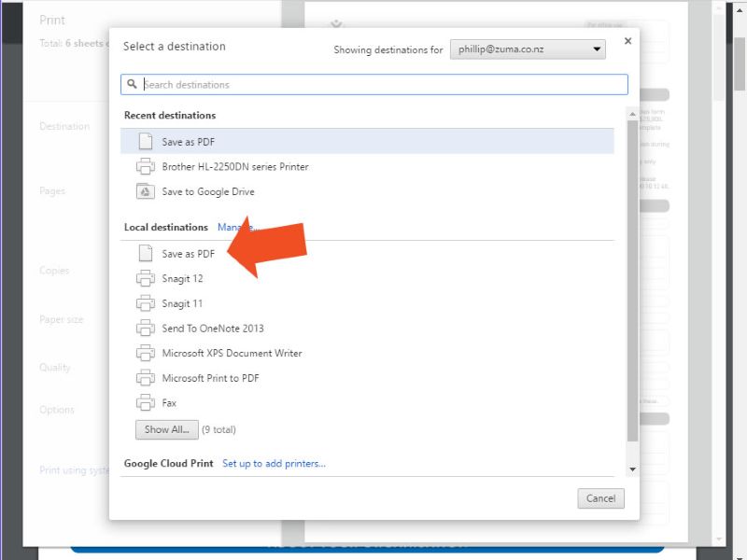
Task: Select Save as PDF from recent destinations
Action: (x=192, y=140)
